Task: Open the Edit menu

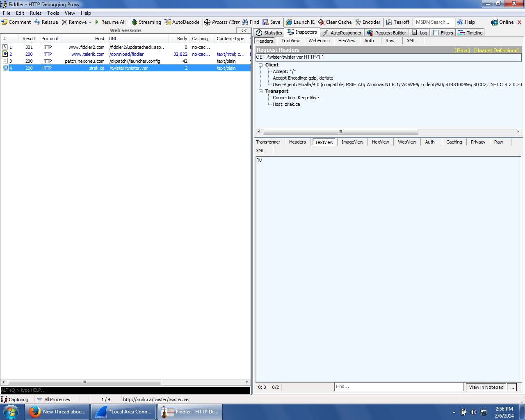Action: [20, 13]
